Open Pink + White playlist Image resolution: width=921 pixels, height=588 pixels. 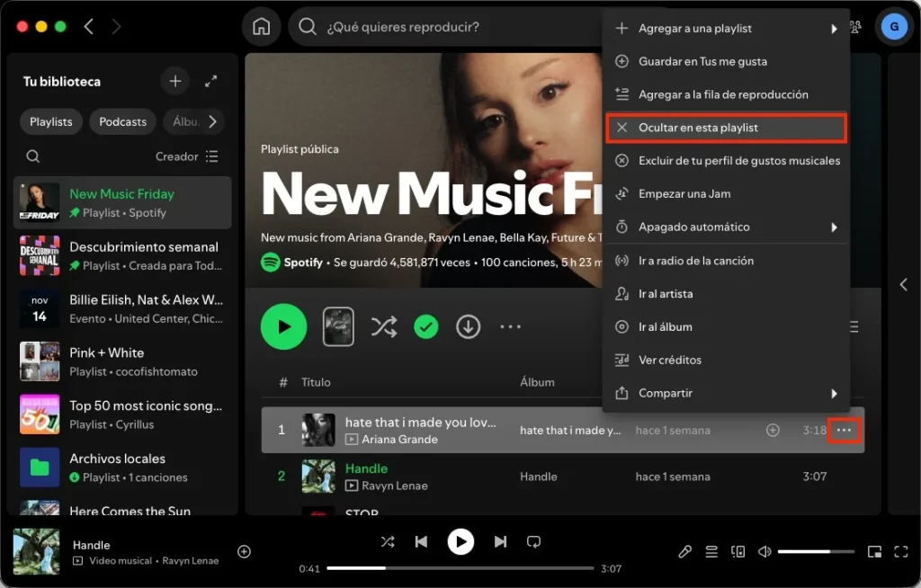(x=122, y=361)
